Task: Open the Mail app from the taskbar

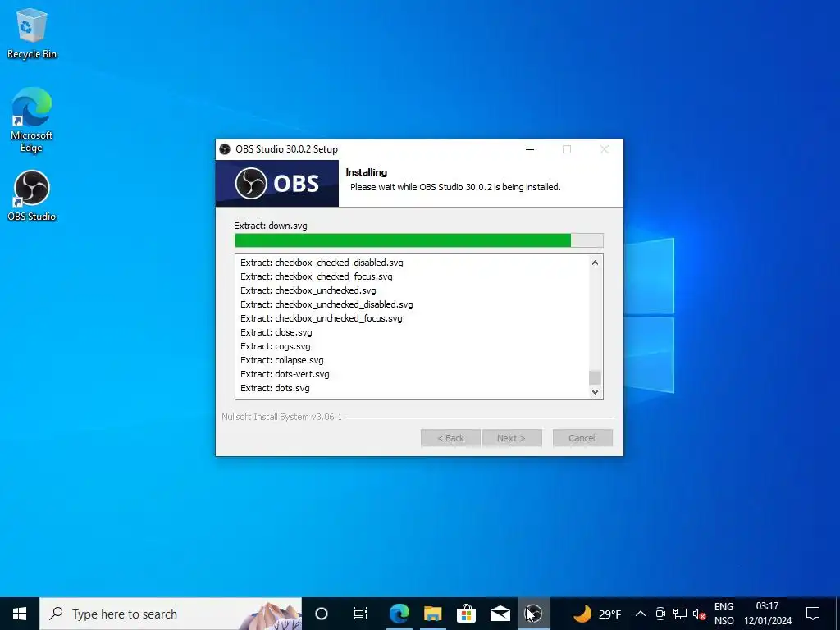Action: click(x=500, y=614)
